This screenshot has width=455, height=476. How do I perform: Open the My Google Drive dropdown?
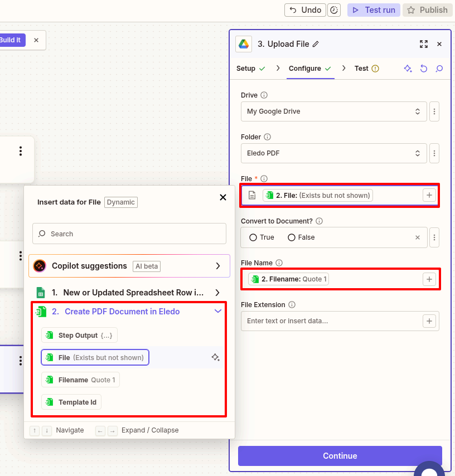pyautogui.click(x=333, y=111)
